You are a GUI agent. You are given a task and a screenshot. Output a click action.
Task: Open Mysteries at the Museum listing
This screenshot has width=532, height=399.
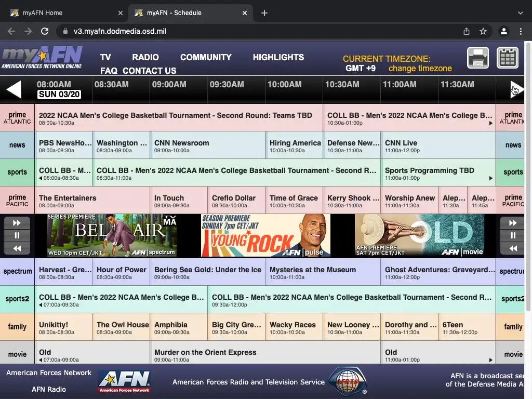(323, 271)
